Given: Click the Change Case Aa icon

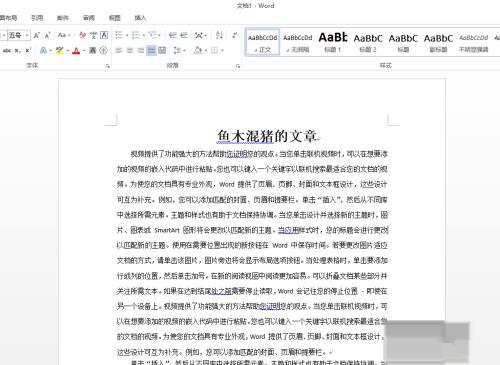Looking at the screenshot, I should [62, 35].
